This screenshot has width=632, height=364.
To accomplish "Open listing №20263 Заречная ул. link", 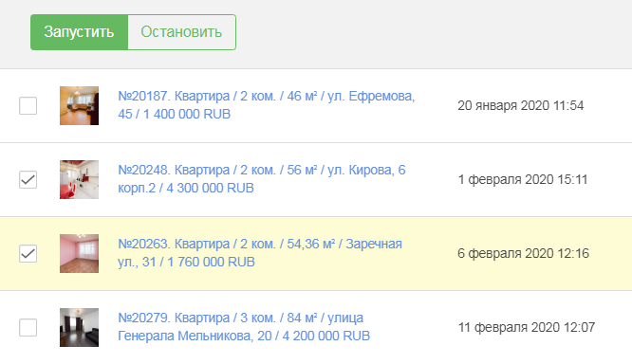I will (x=260, y=253).
